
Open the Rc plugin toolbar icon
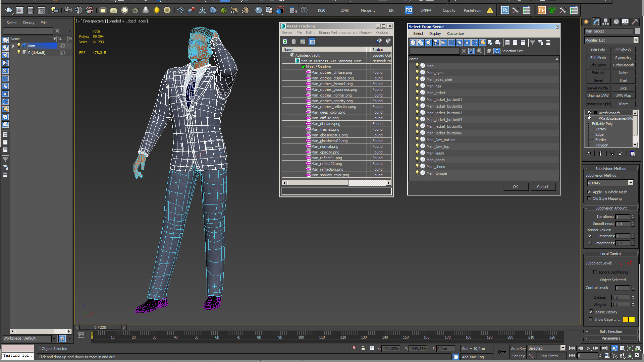pos(505,10)
